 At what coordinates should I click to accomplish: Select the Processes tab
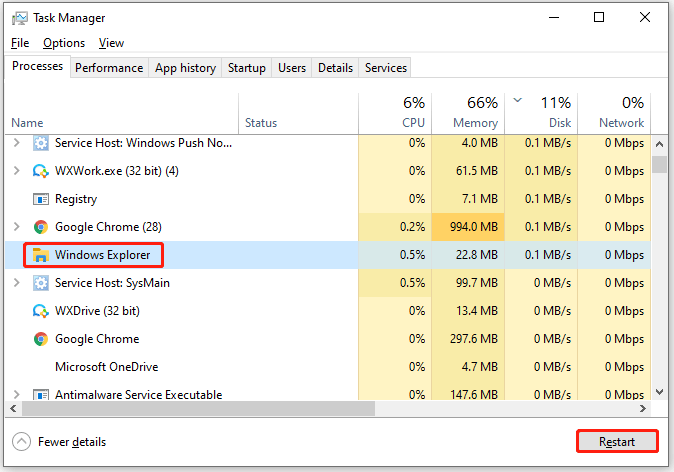[x=37, y=66]
